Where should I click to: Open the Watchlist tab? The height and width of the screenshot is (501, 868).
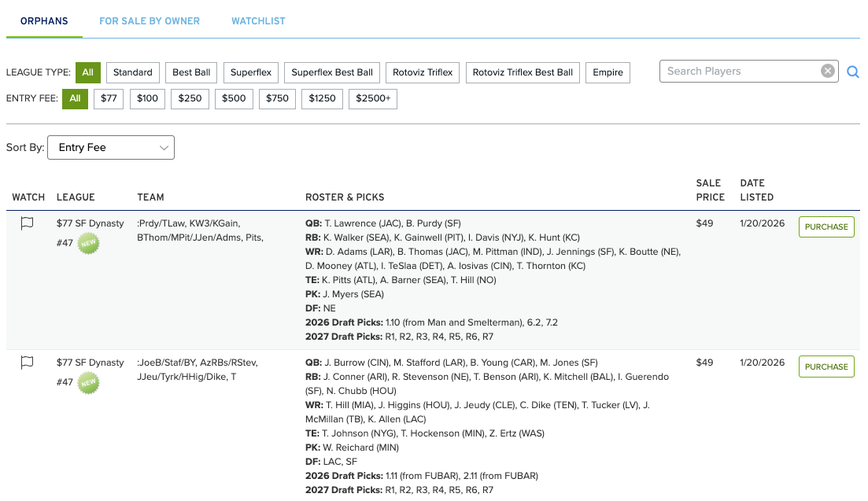point(258,21)
